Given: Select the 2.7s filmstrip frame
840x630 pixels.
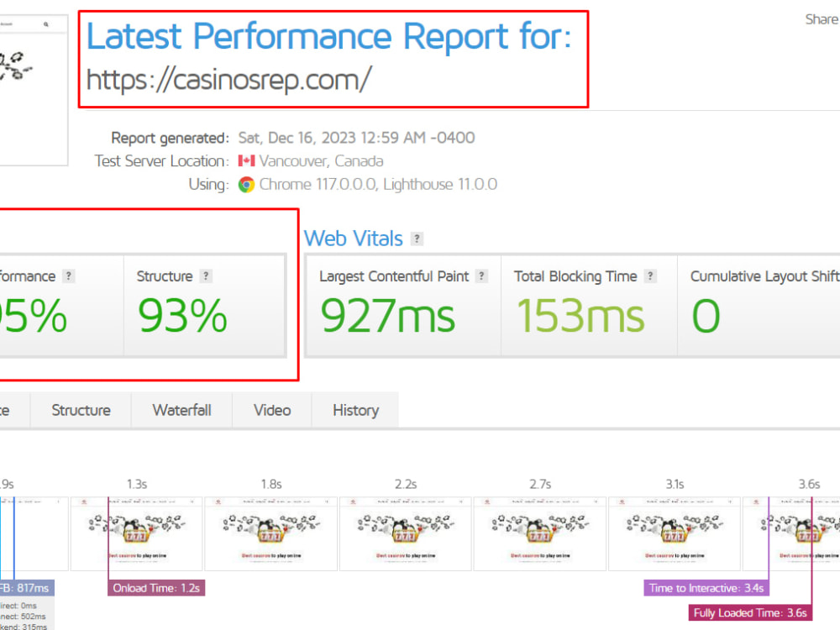Looking at the screenshot, I should 540,533.
